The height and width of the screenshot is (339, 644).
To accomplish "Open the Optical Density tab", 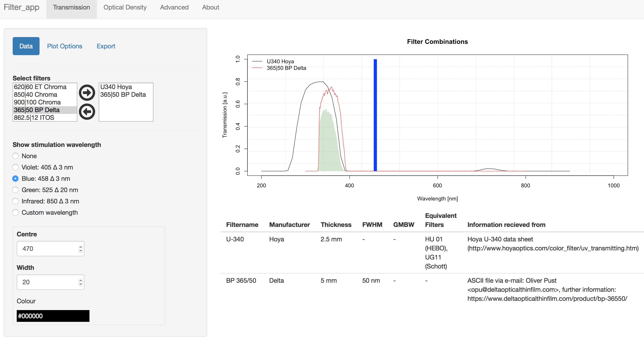I will coord(125,7).
